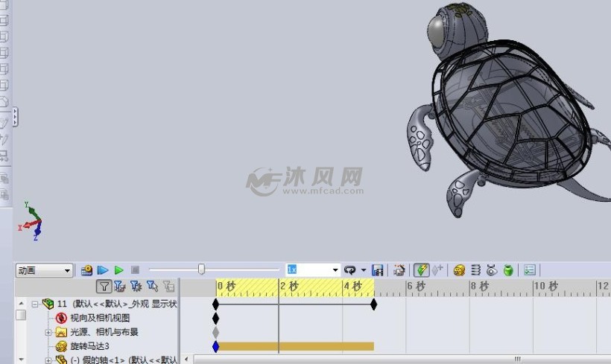The width and height of the screenshot is (611, 364).
Task: Click the Save Animation icon
Action: coord(377,270)
